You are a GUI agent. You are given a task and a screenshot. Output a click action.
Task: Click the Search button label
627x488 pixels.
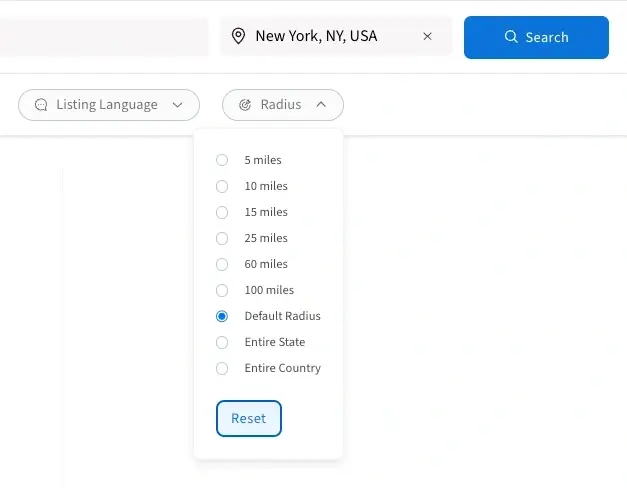point(547,37)
